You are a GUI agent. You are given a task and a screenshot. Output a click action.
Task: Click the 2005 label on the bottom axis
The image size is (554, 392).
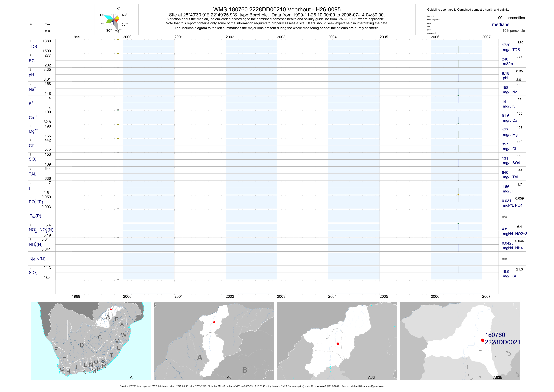point(384,296)
